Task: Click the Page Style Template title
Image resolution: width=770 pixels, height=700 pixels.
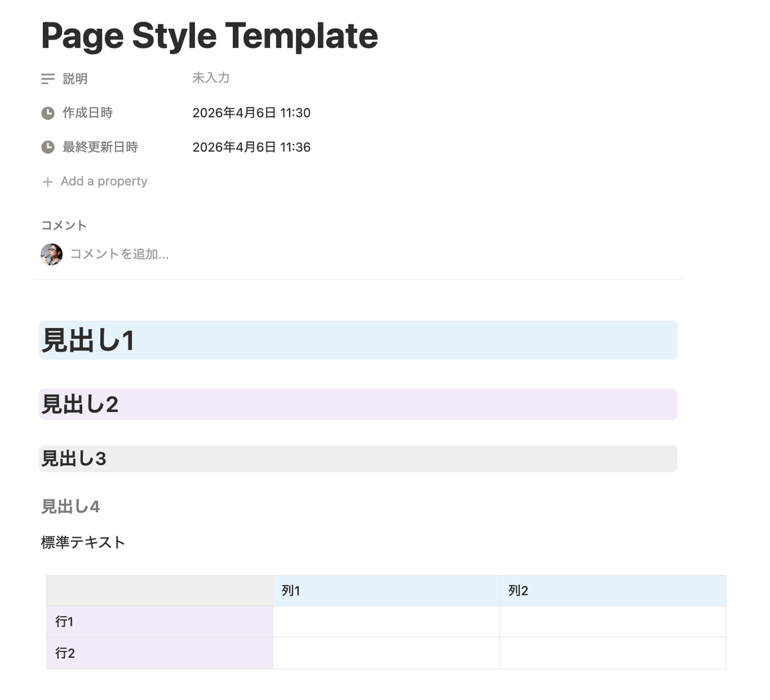Action: pyautogui.click(x=209, y=35)
